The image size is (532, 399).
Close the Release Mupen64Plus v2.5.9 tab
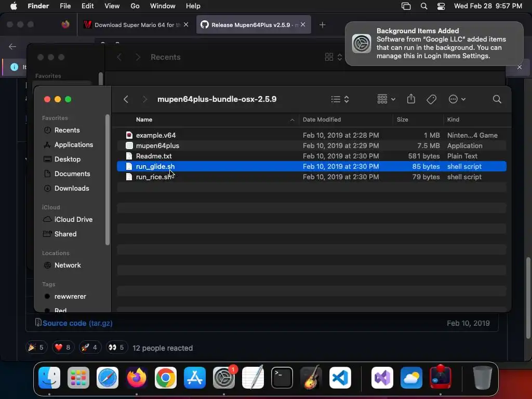[303, 24]
